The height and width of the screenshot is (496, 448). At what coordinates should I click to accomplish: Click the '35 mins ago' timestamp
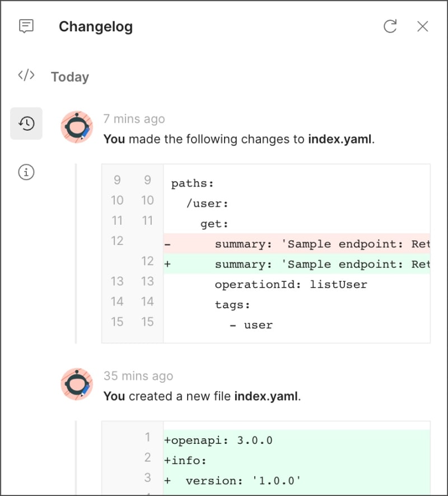(x=138, y=376)
